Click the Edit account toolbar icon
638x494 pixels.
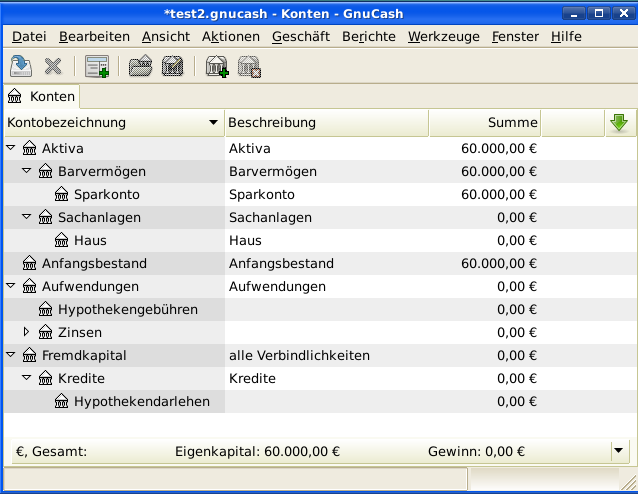172,67
